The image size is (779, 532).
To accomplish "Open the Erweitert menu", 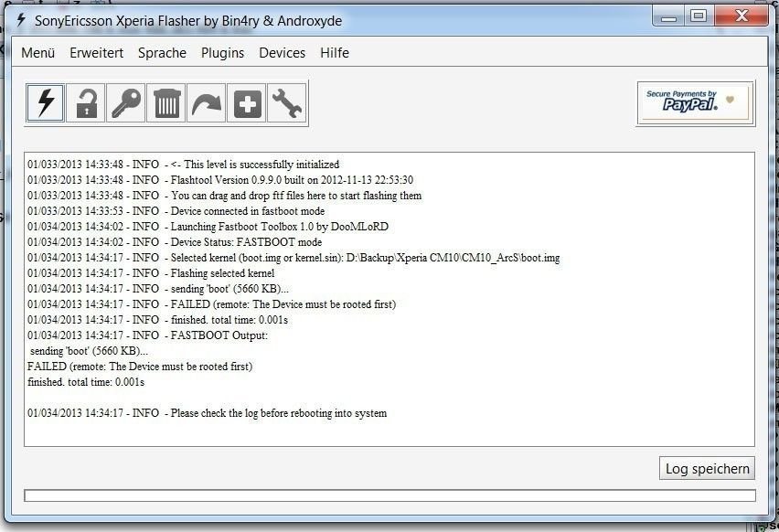I will point(96,53).
